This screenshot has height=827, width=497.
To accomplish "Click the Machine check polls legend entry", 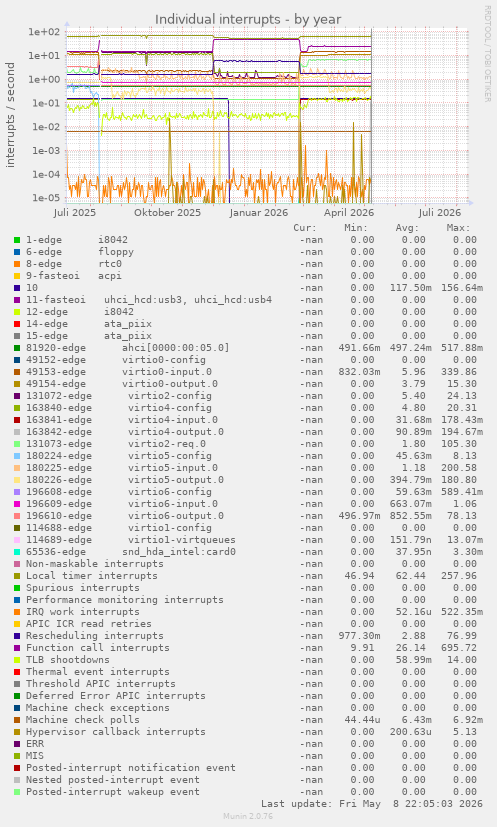I will pos(83,719).
